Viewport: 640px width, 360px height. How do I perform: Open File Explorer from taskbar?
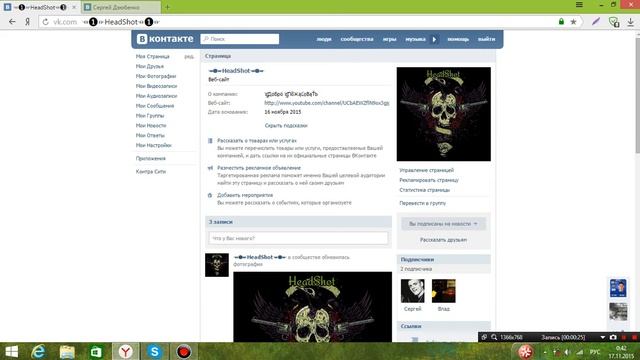[67, 351]
